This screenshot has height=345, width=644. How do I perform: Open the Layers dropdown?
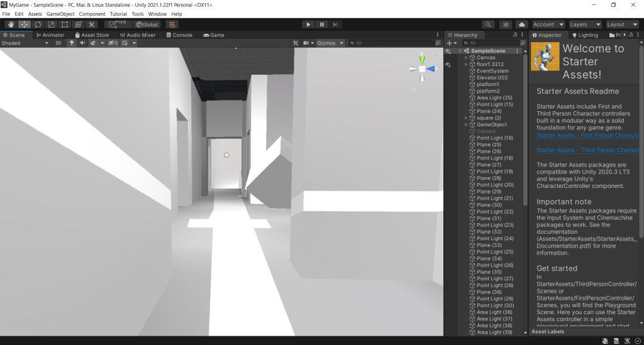[583, 25]
